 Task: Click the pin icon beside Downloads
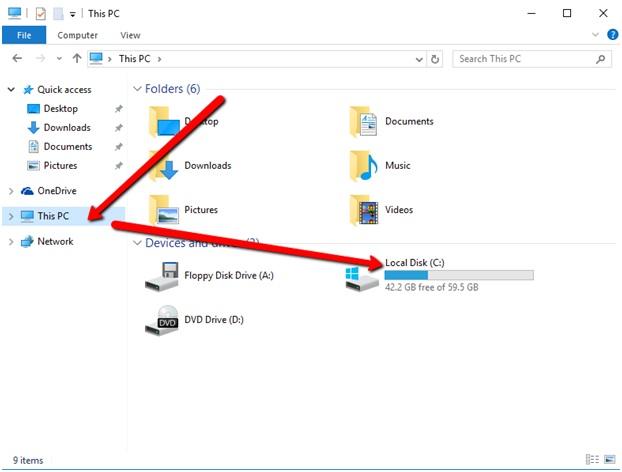[119, 128]
